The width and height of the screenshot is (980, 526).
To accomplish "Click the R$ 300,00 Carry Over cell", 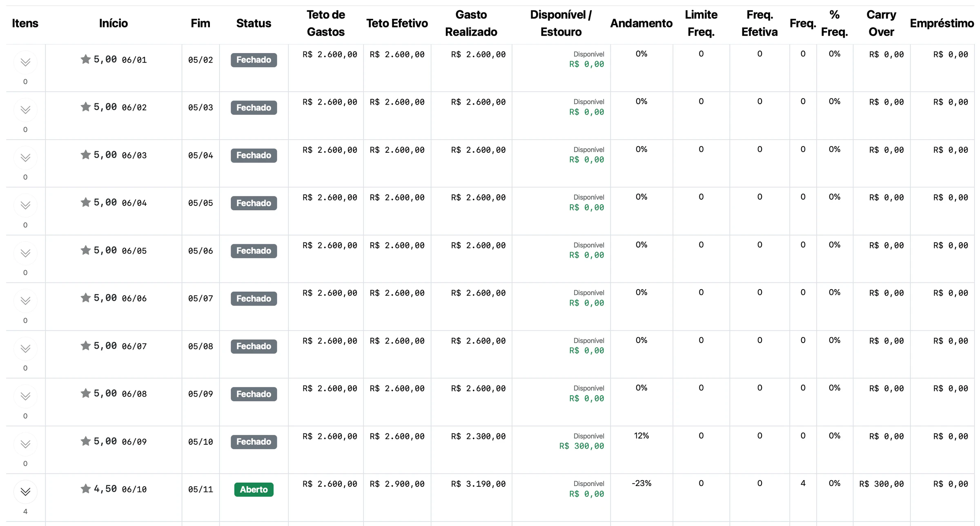I will [881, 484].
